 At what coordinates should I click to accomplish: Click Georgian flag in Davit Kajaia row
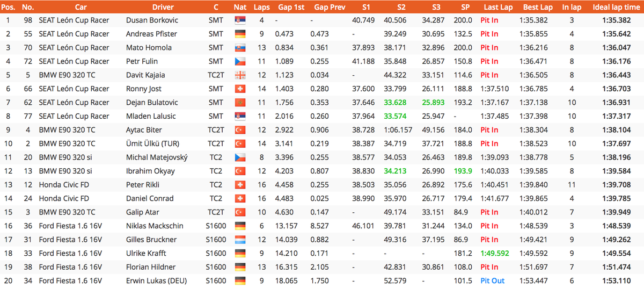pyautogui.click(x=240, y=75)
